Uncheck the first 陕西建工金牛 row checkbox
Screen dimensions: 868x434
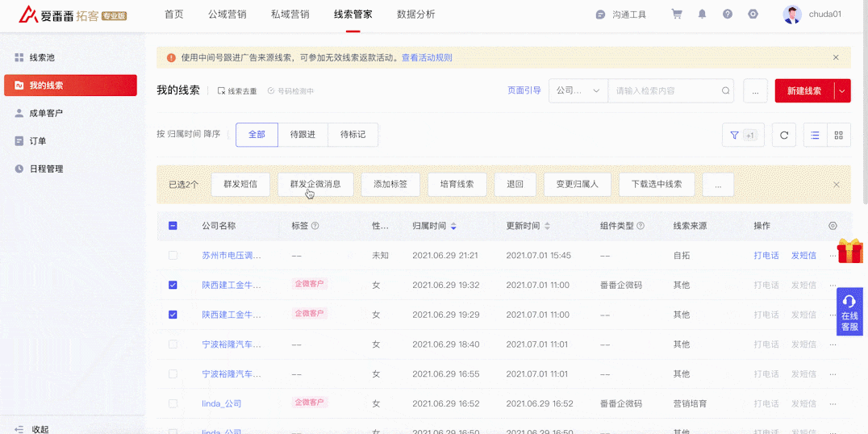point(173,285)
